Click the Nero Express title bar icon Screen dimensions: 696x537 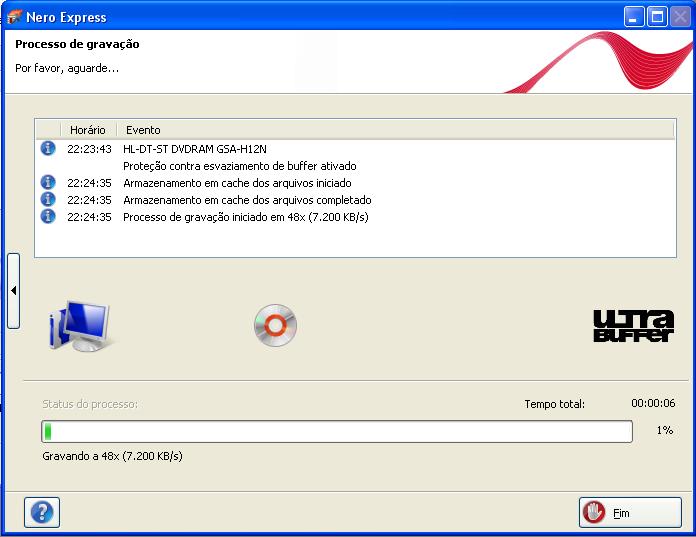point(15,17)
